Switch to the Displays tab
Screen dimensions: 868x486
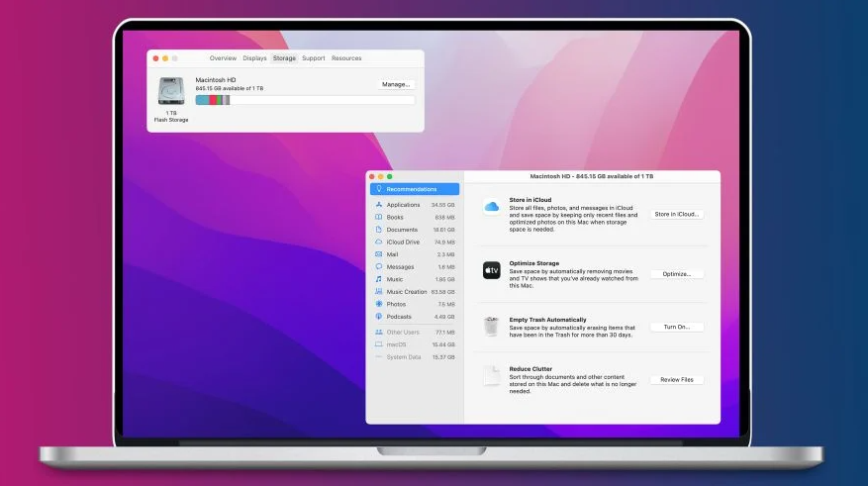point(254,58)
